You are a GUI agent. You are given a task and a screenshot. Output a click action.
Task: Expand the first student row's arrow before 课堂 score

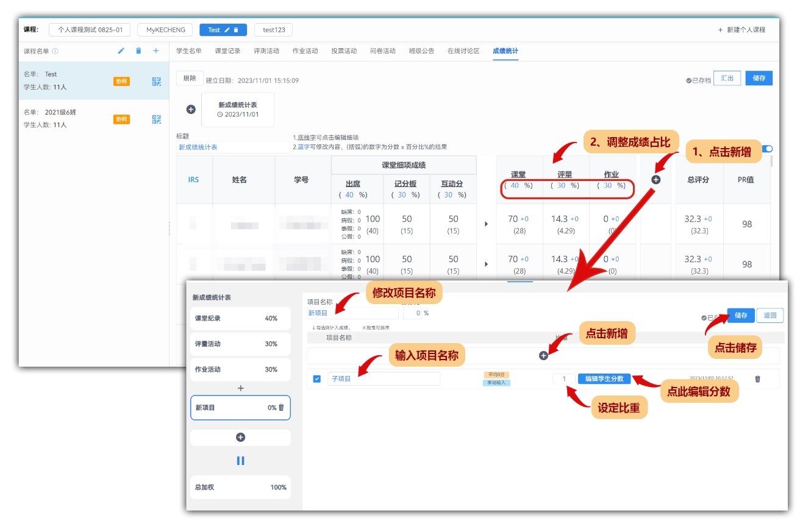[486, 224]
